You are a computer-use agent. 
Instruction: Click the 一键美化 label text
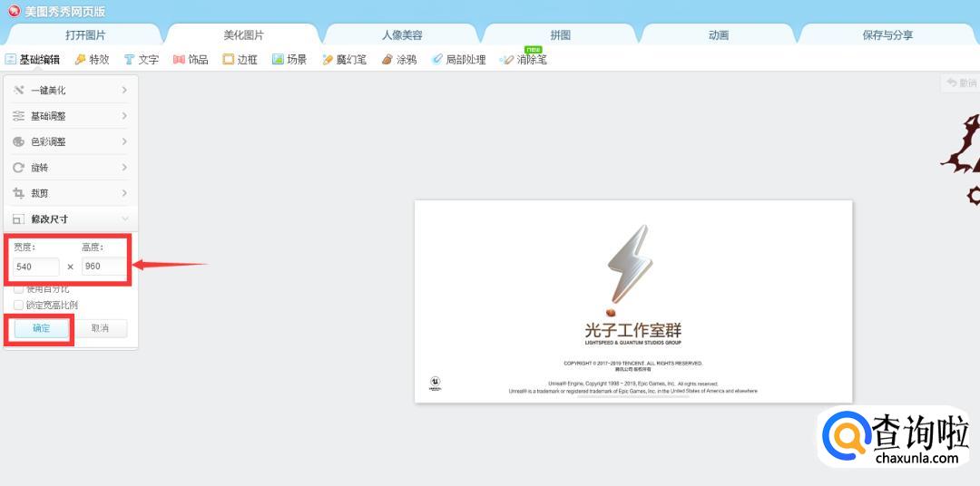[48, 91]
